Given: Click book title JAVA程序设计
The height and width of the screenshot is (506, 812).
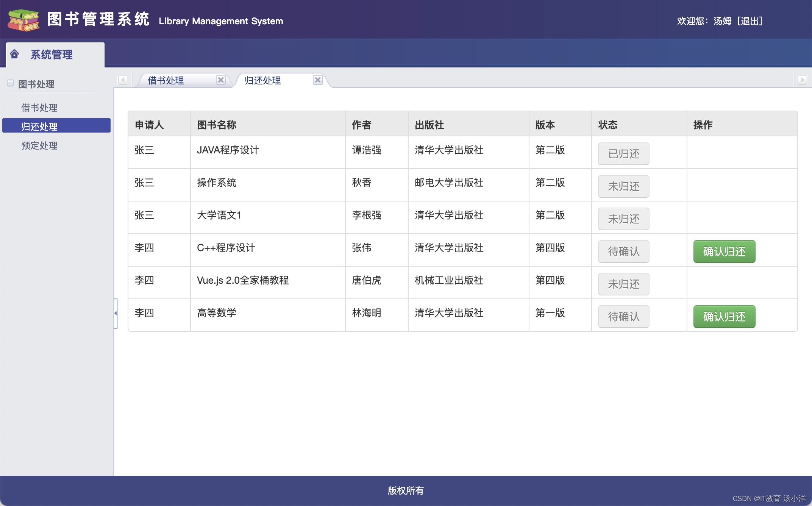Looking at the screenshot, I should 228,150.
